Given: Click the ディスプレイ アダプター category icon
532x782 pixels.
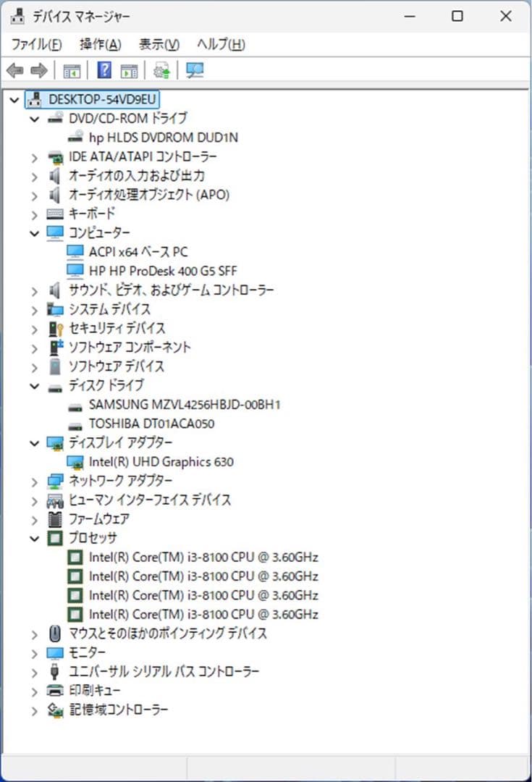Looking at the screenshot, I should click(x=55, y=443).
